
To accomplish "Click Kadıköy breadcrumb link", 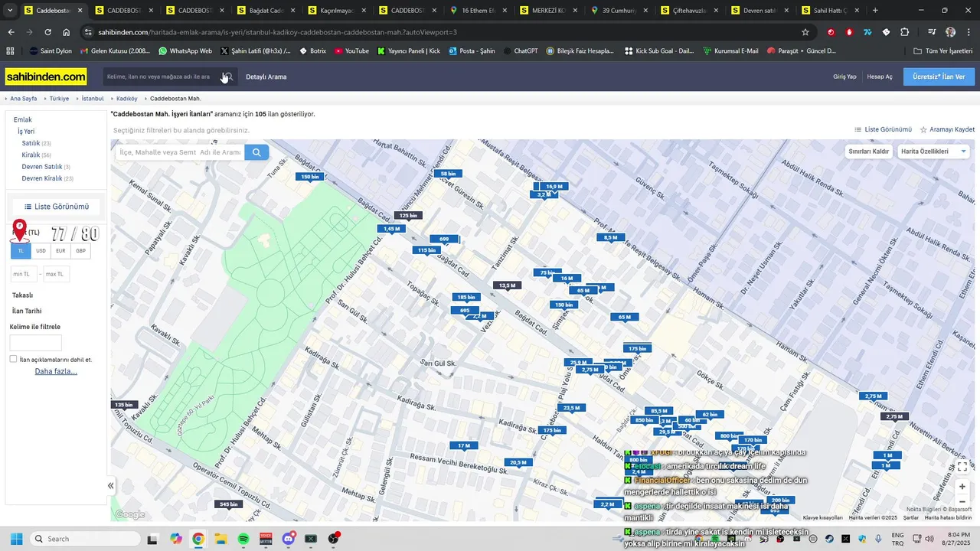I will (x=126, y=99).
